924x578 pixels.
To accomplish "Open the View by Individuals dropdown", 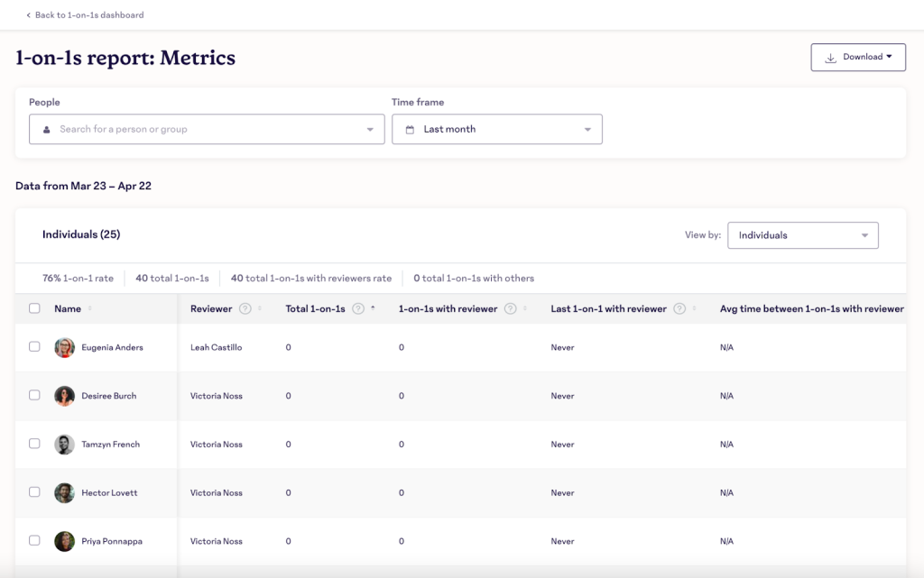I will (x=802, y=234).
